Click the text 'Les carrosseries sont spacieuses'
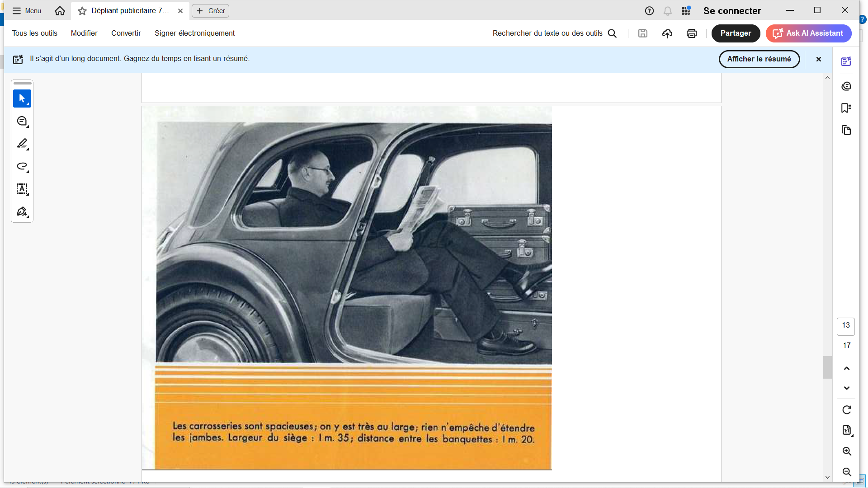 [x=243, y=426]
